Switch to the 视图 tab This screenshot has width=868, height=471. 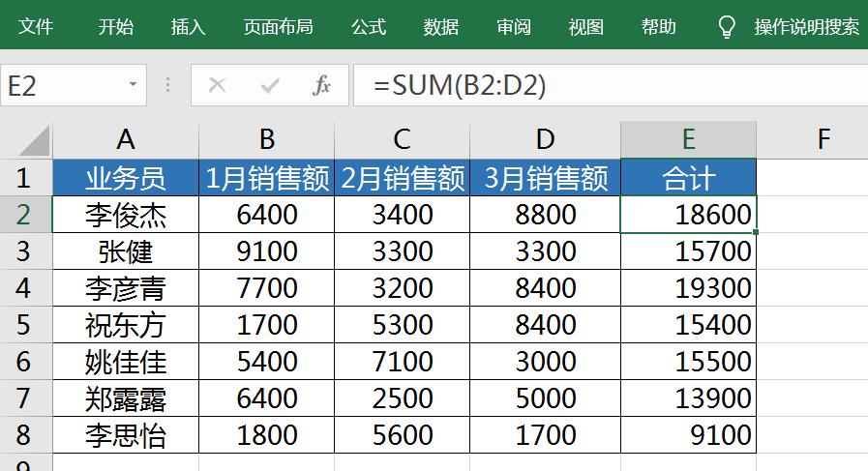(x=586, y=26)
